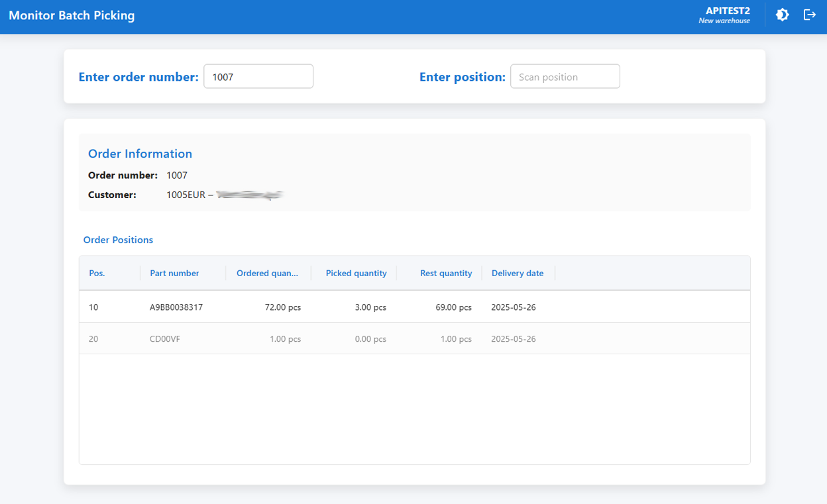Sort by the Pos. column header

pyautogui.click(x=97, y=273)
